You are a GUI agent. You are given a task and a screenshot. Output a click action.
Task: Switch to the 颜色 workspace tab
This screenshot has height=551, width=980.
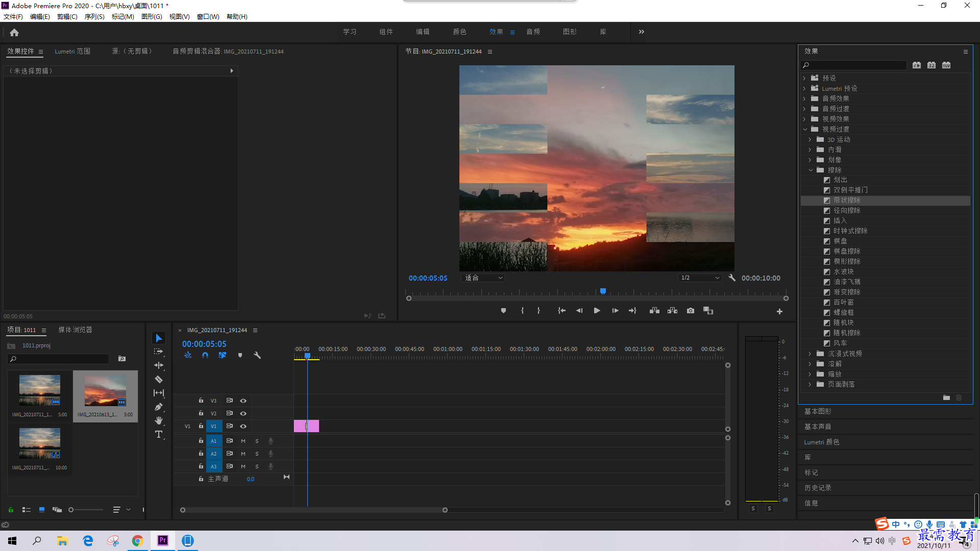tap(459, 32)
